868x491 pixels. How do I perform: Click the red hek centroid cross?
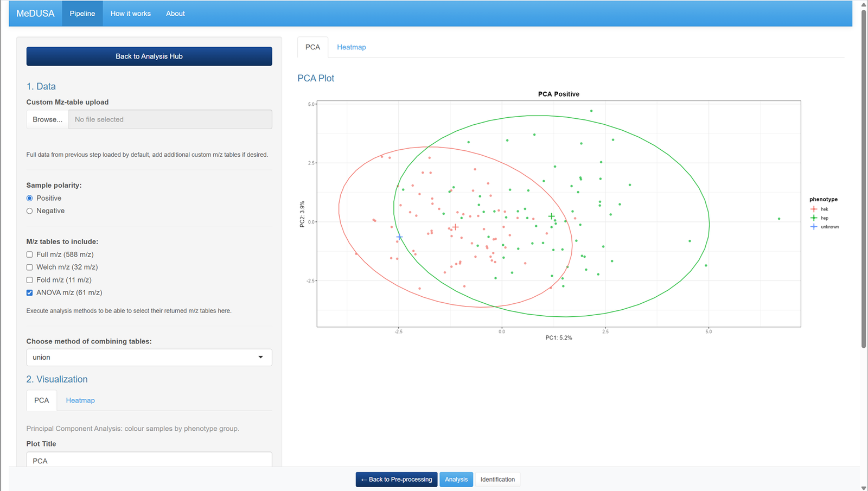point(456,227)
